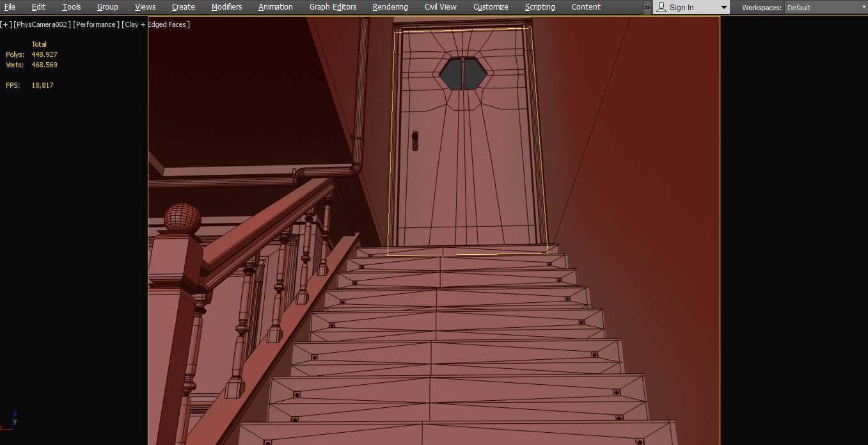
Task: Open the Modifiers menu
Action: coord(226,7)
